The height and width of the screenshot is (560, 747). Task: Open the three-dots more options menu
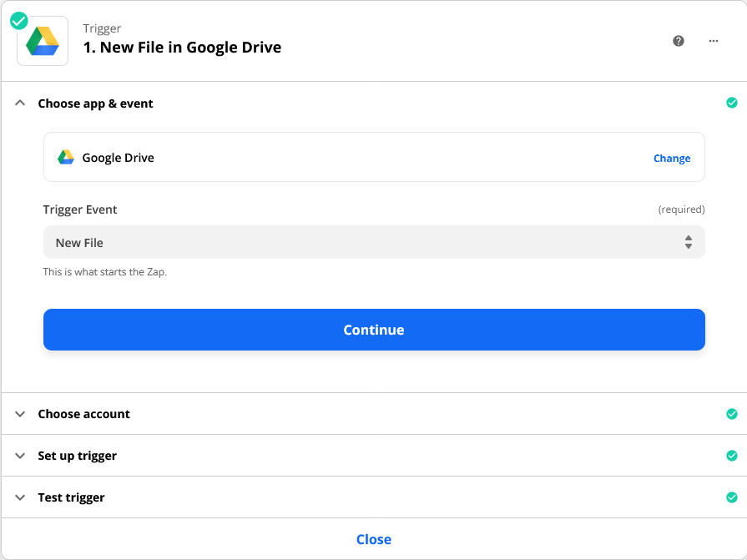(713, 41)
